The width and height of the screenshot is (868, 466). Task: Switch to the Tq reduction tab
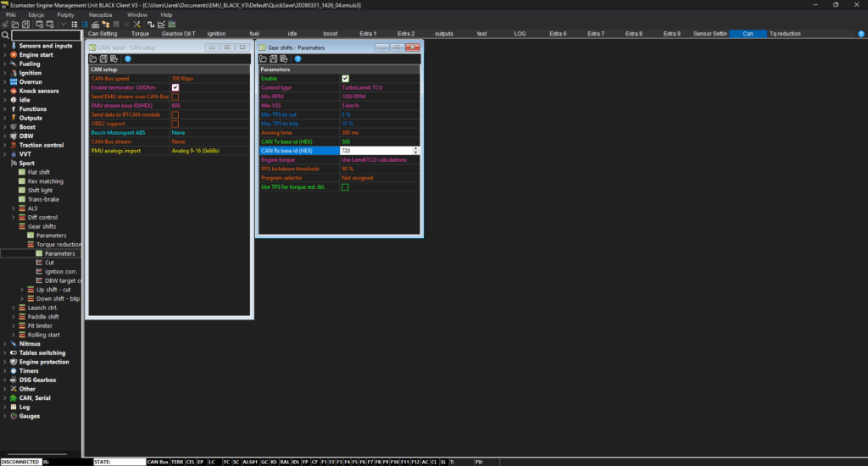(x=784, y=34)
